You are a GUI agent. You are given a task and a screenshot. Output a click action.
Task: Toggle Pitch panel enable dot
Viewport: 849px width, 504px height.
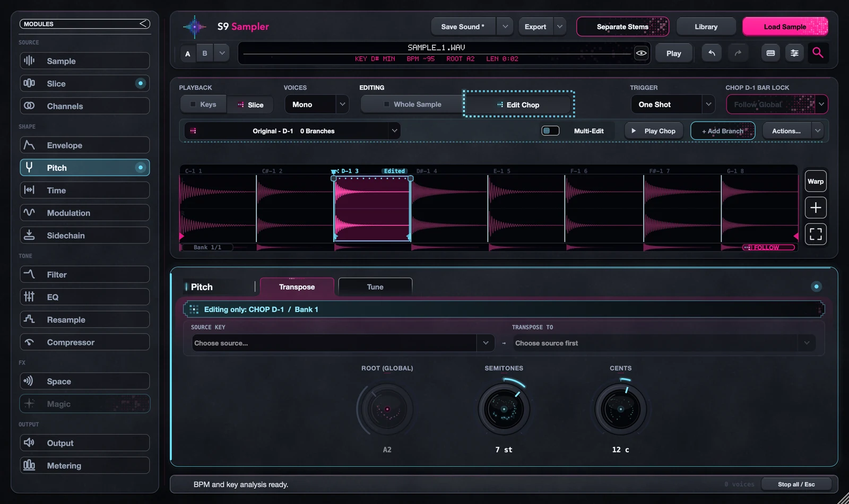pyautogui.click(x=816, y=286)
